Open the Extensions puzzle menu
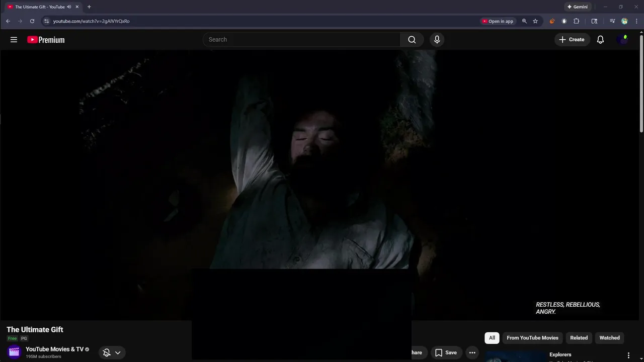Viewport: 644px width, 362px height. tap(577, 21)
